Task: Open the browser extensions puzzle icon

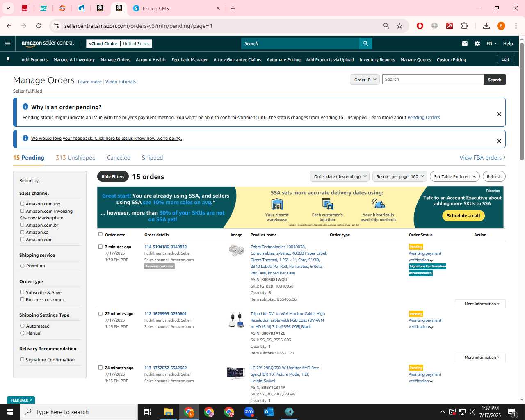Action: click(x=464, y=26)
